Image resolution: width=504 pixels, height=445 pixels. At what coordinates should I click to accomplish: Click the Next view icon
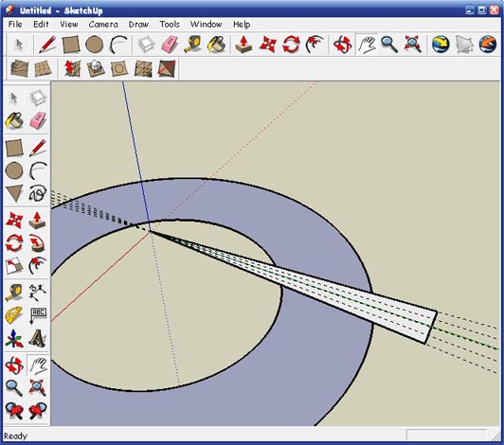click(x=38, y=411)
